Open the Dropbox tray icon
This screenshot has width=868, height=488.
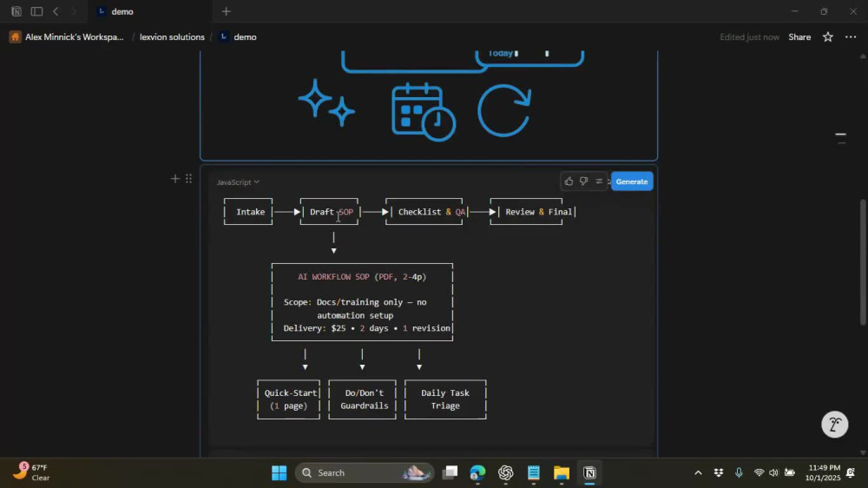[x=719, y=472]
